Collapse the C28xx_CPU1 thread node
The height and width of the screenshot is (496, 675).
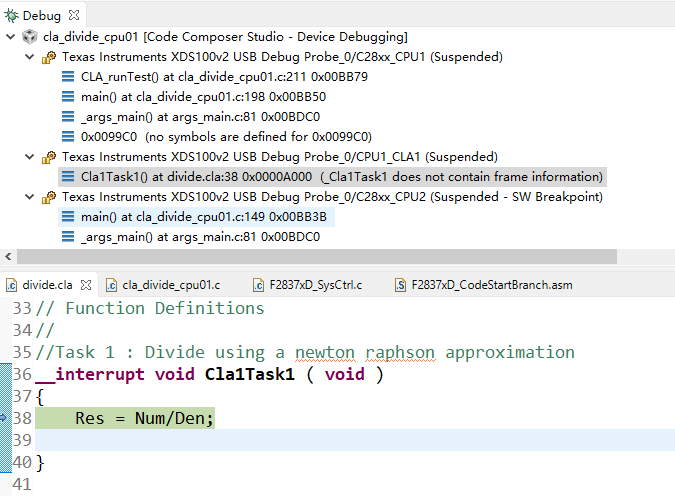point(29,57)
